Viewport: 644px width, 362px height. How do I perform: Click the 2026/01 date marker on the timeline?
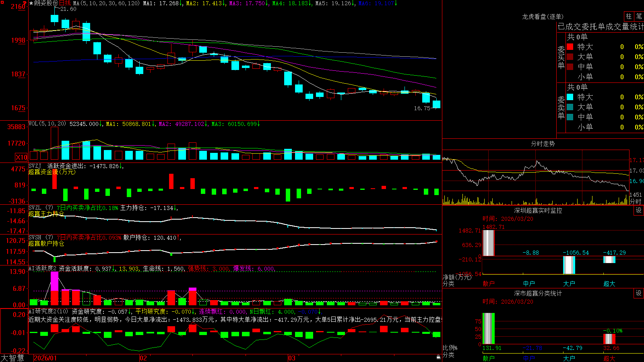pos(45,358)
